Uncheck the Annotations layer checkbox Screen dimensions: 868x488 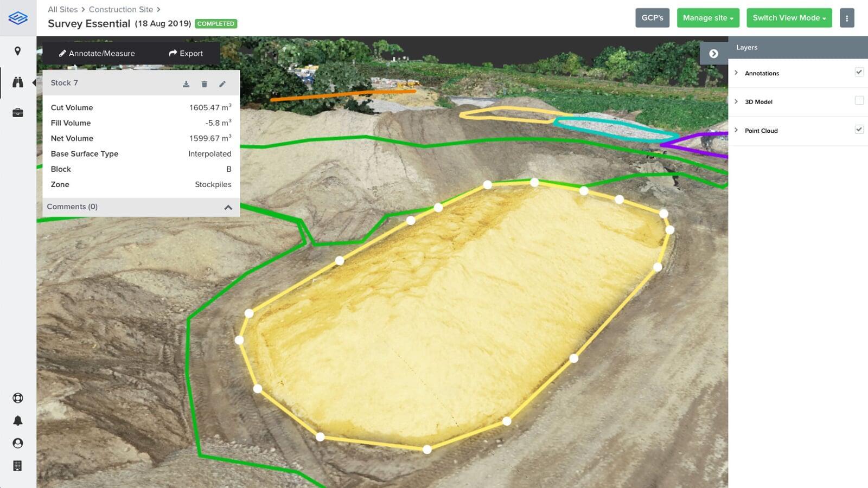click(859, 72)
